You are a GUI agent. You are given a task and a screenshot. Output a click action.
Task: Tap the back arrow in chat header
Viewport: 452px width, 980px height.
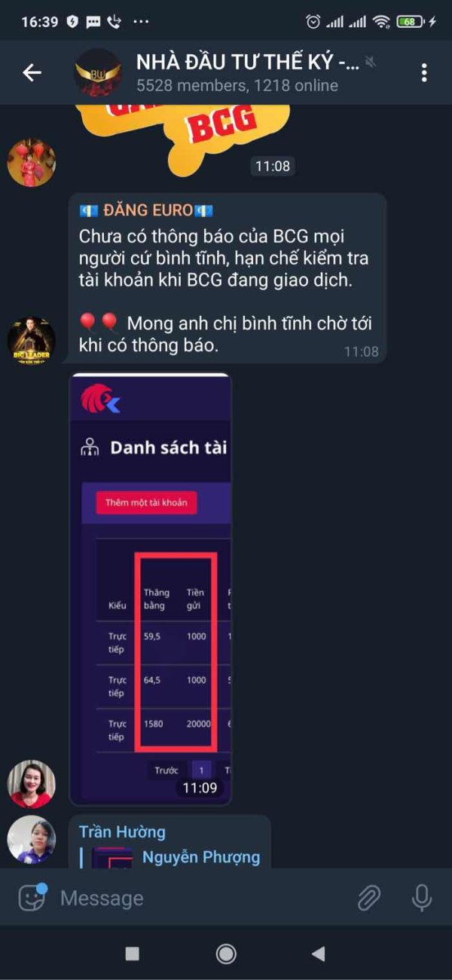[x=32, y=72]
